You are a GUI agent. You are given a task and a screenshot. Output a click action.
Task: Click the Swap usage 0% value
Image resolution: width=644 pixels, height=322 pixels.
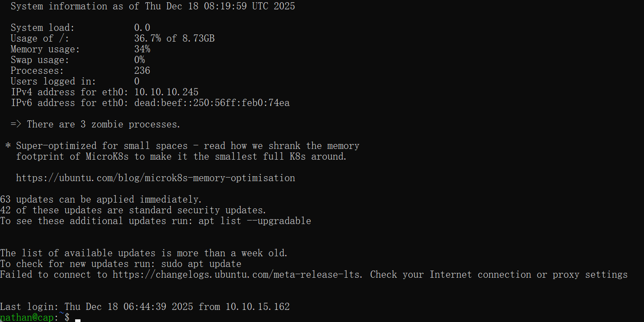[x=139, y=60]
